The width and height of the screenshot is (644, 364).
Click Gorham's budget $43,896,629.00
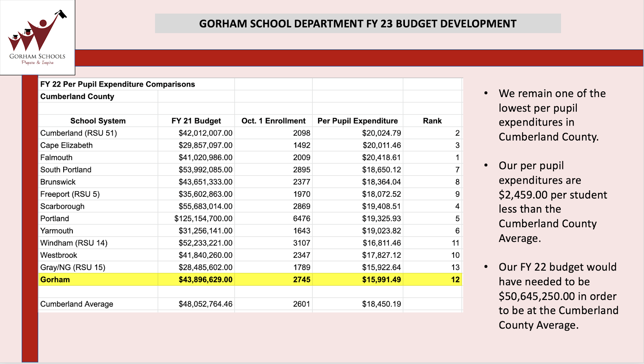206,279
